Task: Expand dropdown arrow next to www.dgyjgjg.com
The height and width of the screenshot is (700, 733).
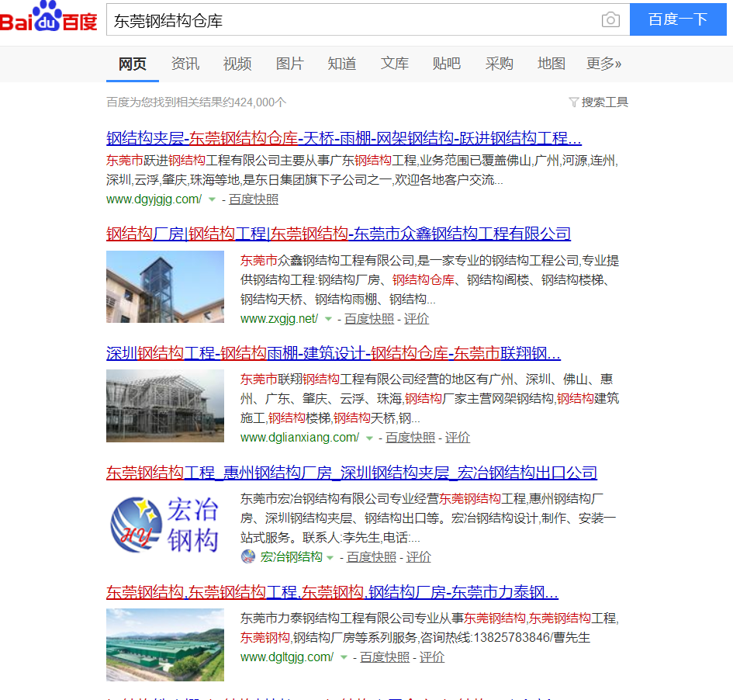Action: 212,199
